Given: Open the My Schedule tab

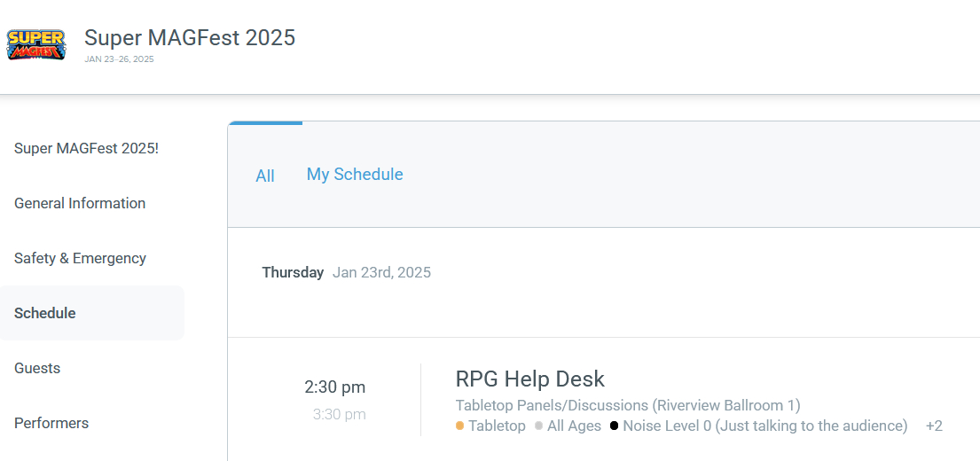Looking at the screenshot, I should click(x=355, y=175).
